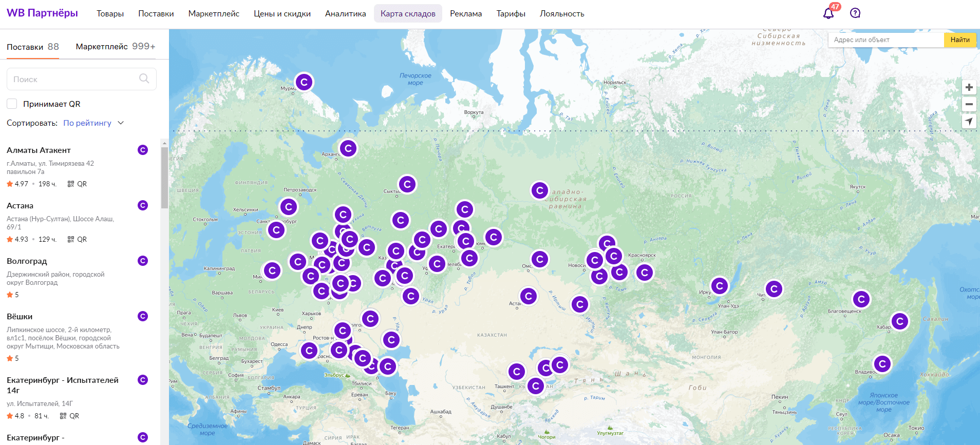
Task: Click the search magnifier icon in Поиск field
Action: pos(144,79)
